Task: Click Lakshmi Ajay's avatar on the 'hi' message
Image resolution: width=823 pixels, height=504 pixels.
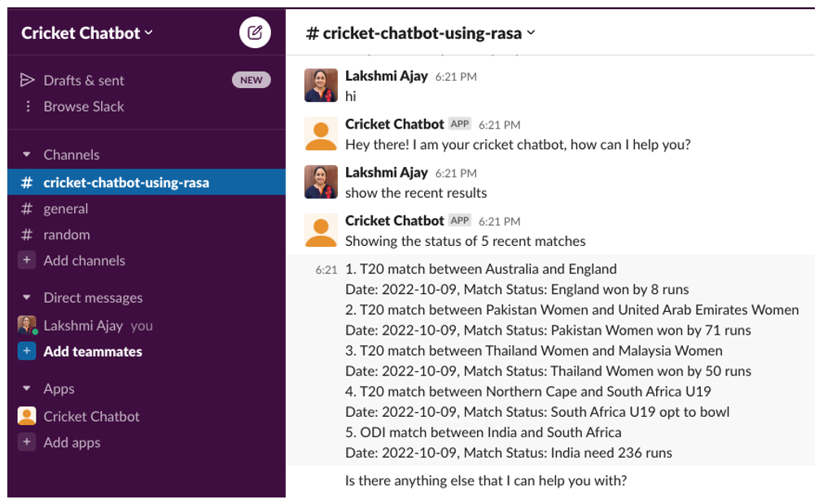Action: point(321,85)
